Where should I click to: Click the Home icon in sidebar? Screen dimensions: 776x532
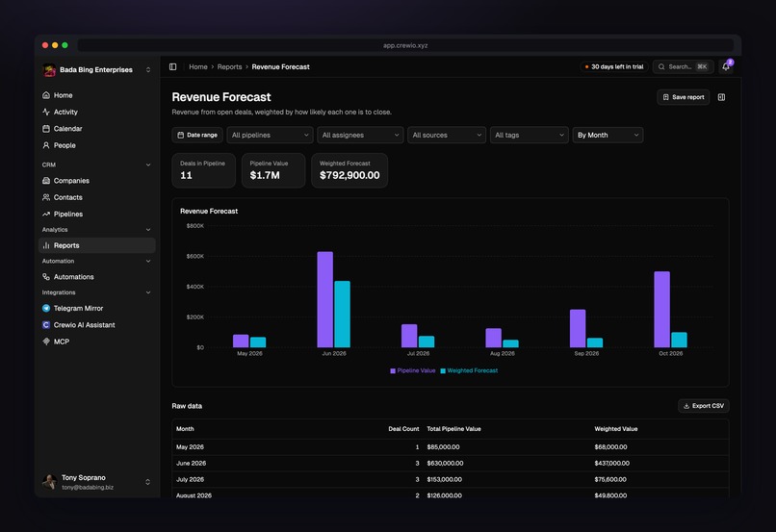coord(46,95)
